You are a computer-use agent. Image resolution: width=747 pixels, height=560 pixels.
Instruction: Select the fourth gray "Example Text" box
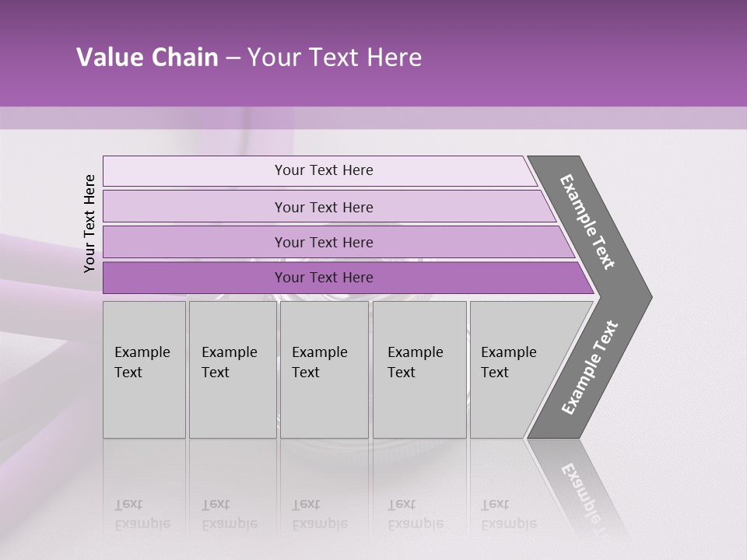coord(418,362)
